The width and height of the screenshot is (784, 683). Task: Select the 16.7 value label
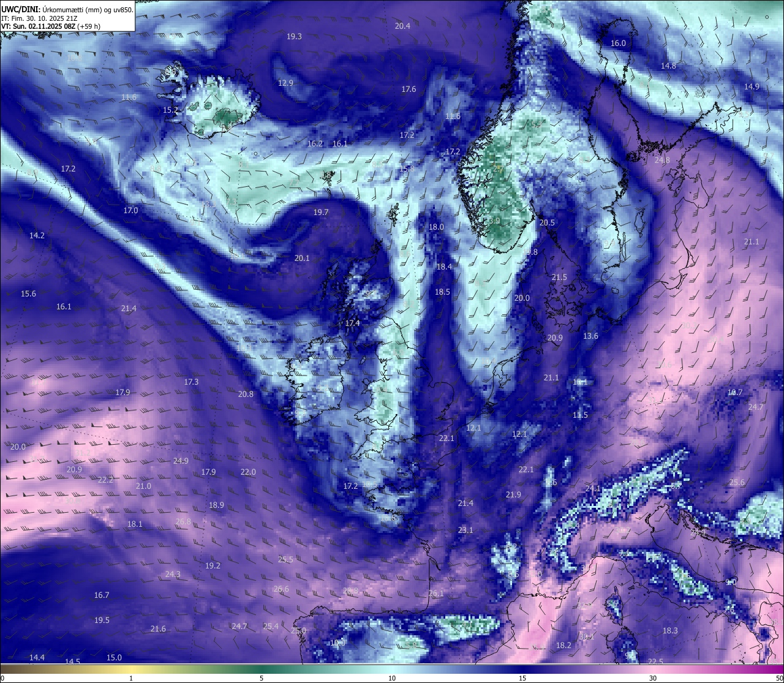(x=102, y=595)
